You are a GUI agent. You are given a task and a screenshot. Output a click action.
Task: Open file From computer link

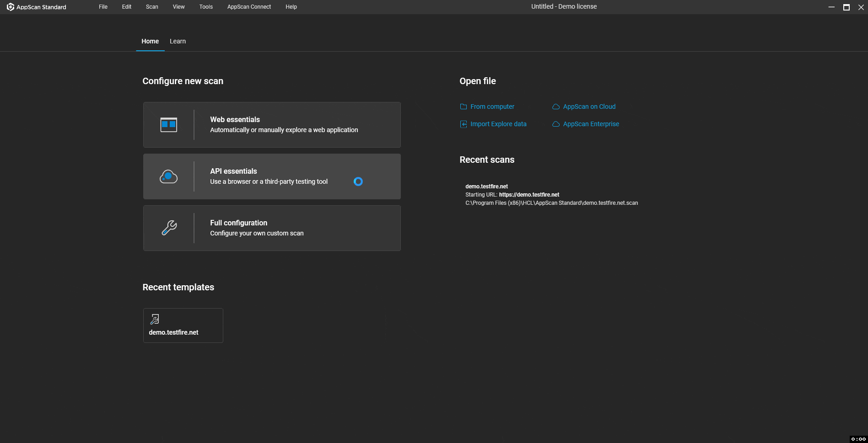[x=492, y=107]
